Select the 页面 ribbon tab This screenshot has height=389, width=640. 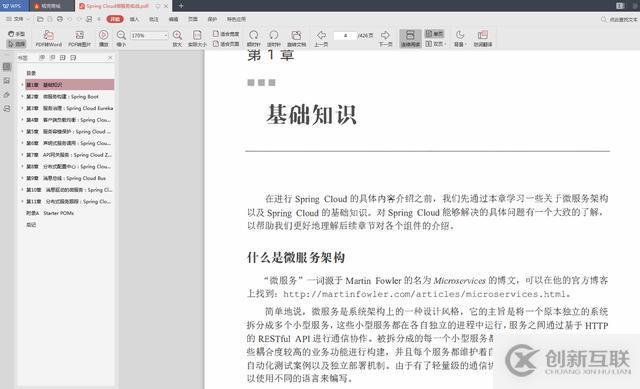pyautogui.click(x=193, y=19)
